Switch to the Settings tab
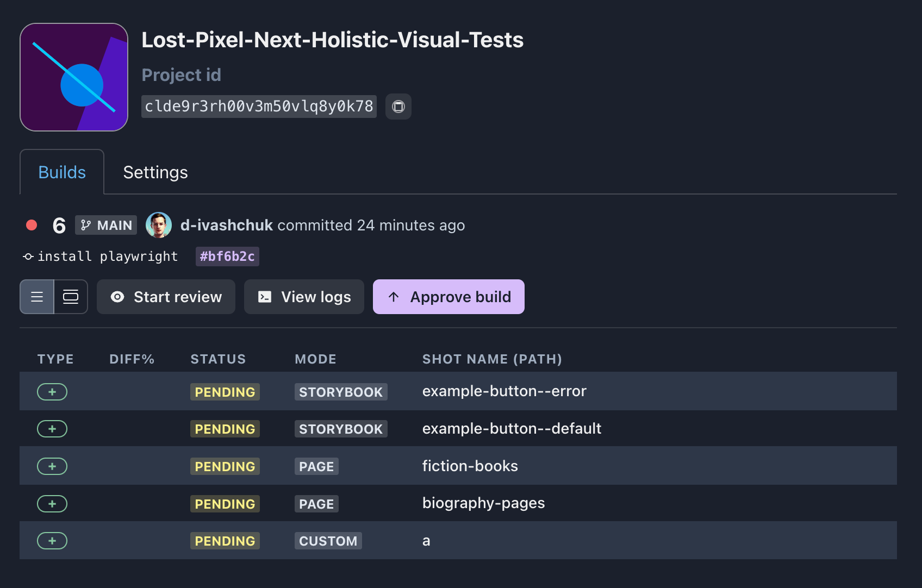Screen dimensions: 922x588 (x=155, y=172)
